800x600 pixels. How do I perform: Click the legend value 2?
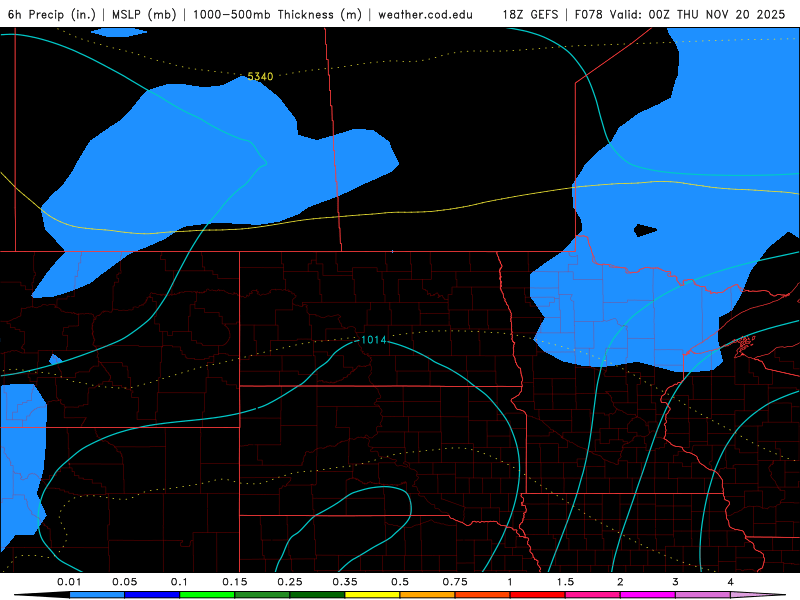pos(620,582)
